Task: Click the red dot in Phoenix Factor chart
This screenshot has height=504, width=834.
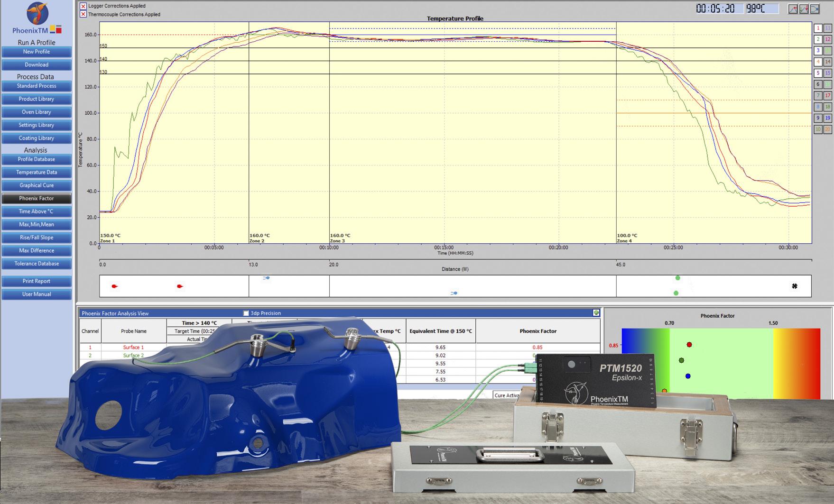Action: (x=689, y=345)
